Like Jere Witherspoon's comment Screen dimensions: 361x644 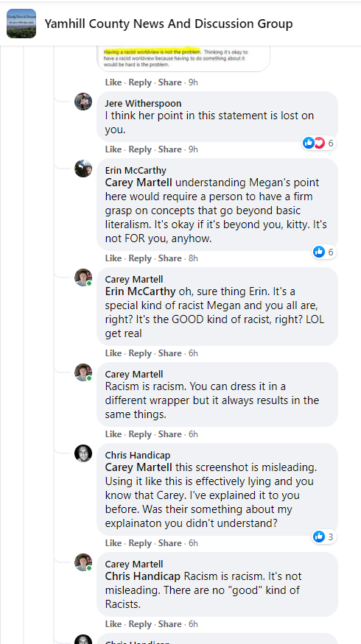pos(113,149)
